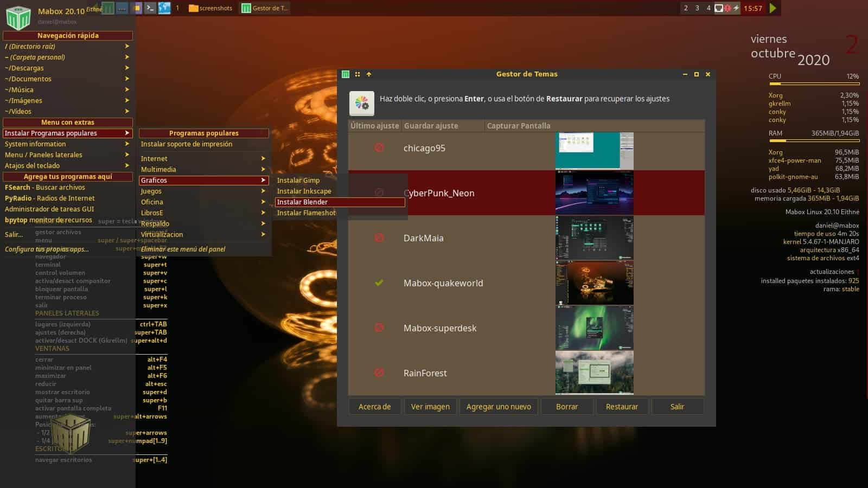868x488 pixels.
Task: Expand the Atajos del teclado submenu arrow
Action: click(x=127, y=165)
